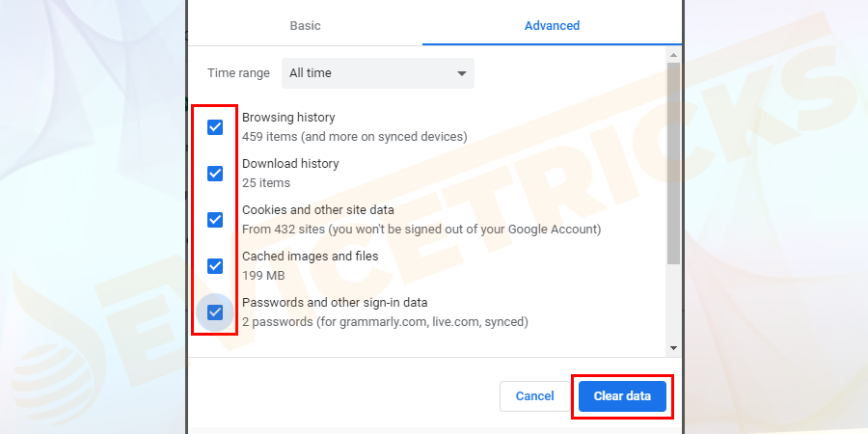Click the 'Cookies and other site data' label
Viewport: 868px width, 434px height.
click(317, 210)
